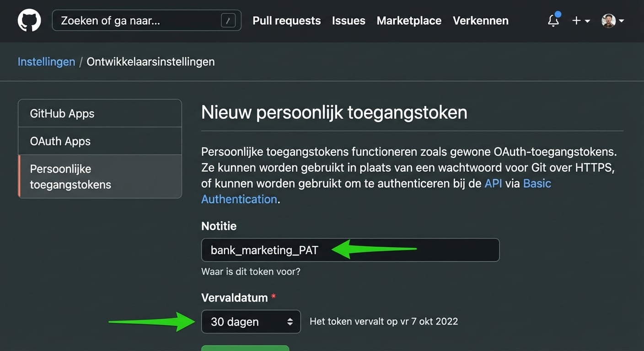Click your profile avatar picture
Viewport: 644px width, 351px height.
click(x=608, y=21)
